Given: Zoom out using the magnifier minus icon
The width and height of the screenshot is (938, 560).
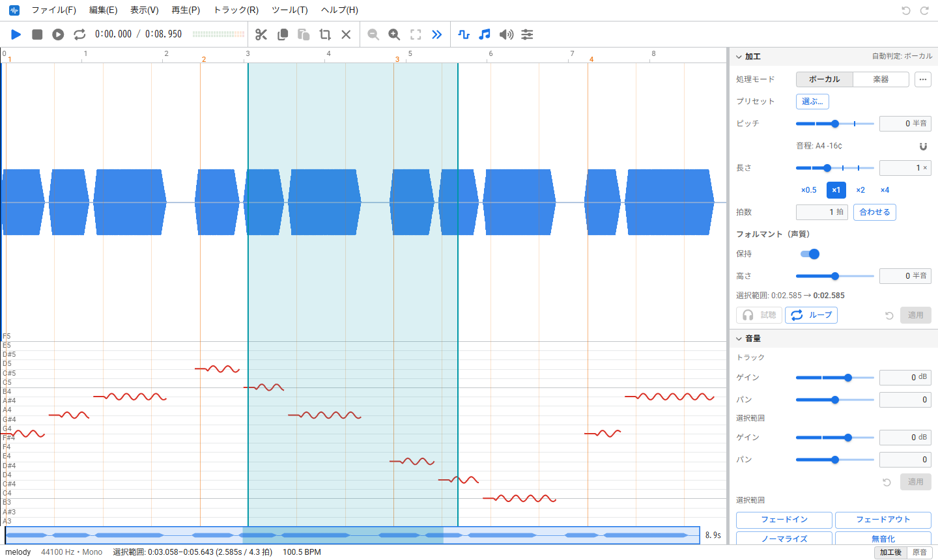Looking at the screenshot, I should (x=373, y=35).
